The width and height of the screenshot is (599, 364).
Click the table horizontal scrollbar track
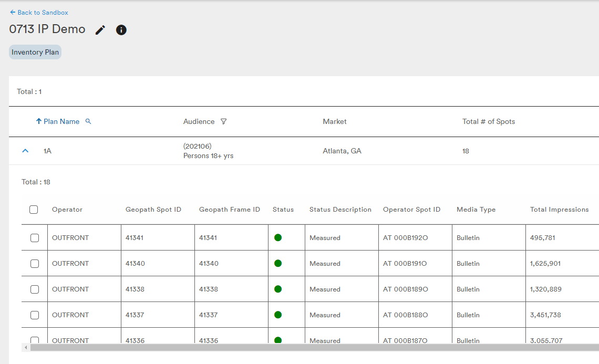(315, 348)
